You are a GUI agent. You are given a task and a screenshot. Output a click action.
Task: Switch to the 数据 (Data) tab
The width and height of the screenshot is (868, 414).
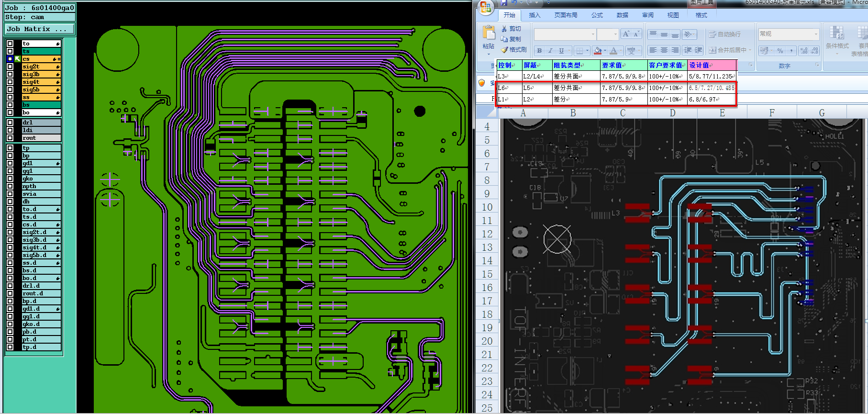tap(622, 15)
